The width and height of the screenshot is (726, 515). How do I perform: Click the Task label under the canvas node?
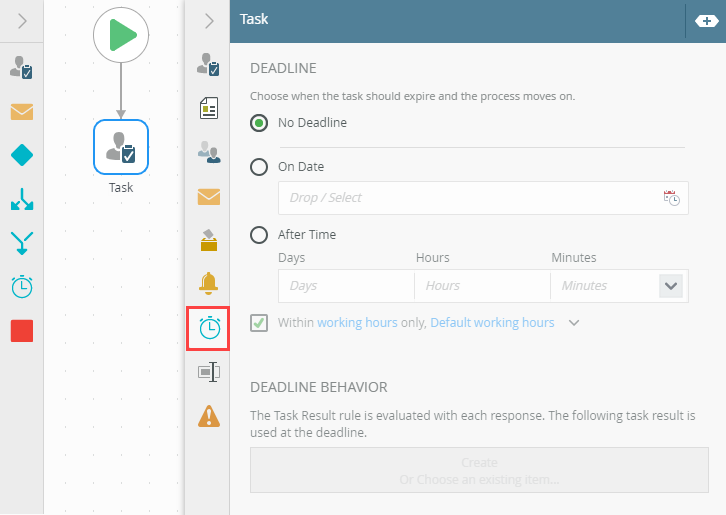(121, 188)
